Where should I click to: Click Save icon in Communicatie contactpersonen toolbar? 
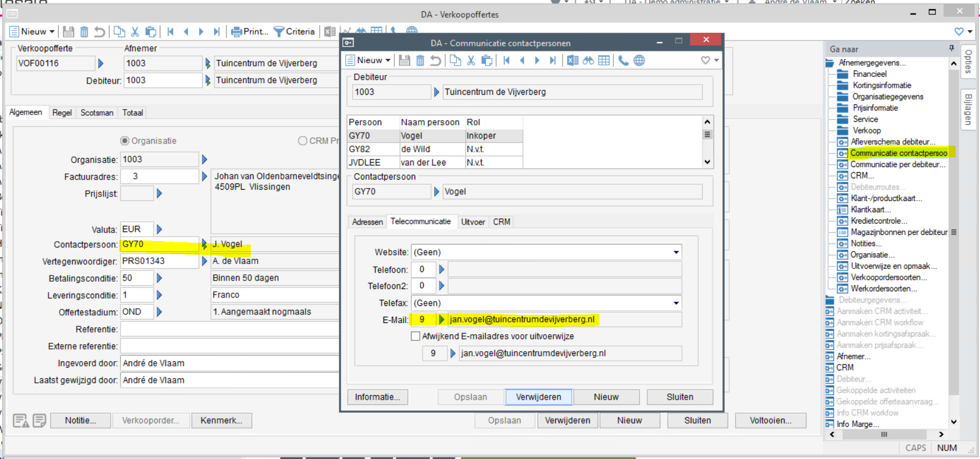click(x=404, y=60)
